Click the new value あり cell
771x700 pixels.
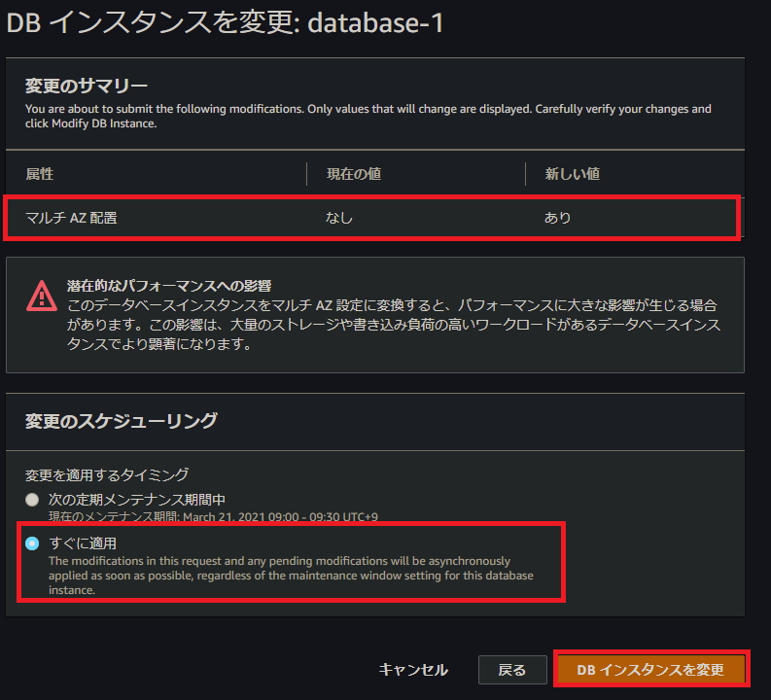point(558,218)
